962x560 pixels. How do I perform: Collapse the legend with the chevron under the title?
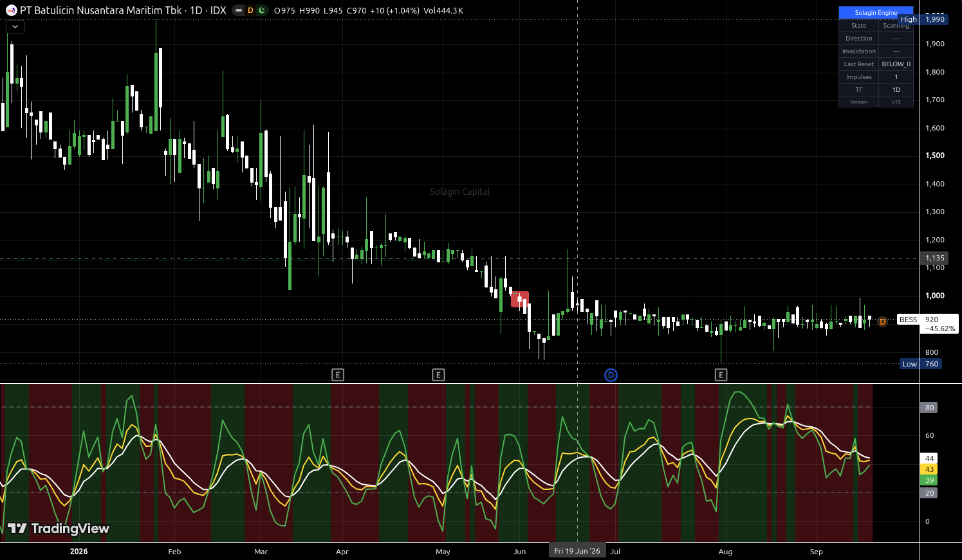click(x=15, y=26)
